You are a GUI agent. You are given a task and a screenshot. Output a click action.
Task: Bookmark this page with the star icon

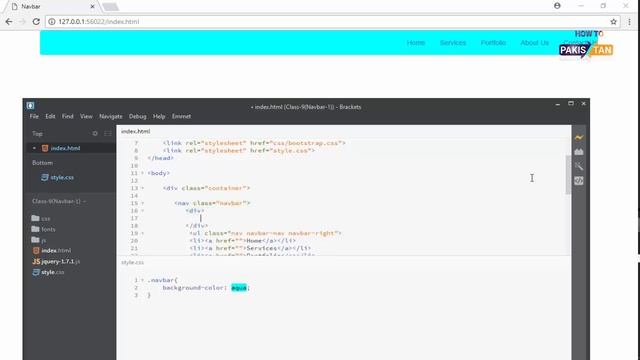coord(613,22)
